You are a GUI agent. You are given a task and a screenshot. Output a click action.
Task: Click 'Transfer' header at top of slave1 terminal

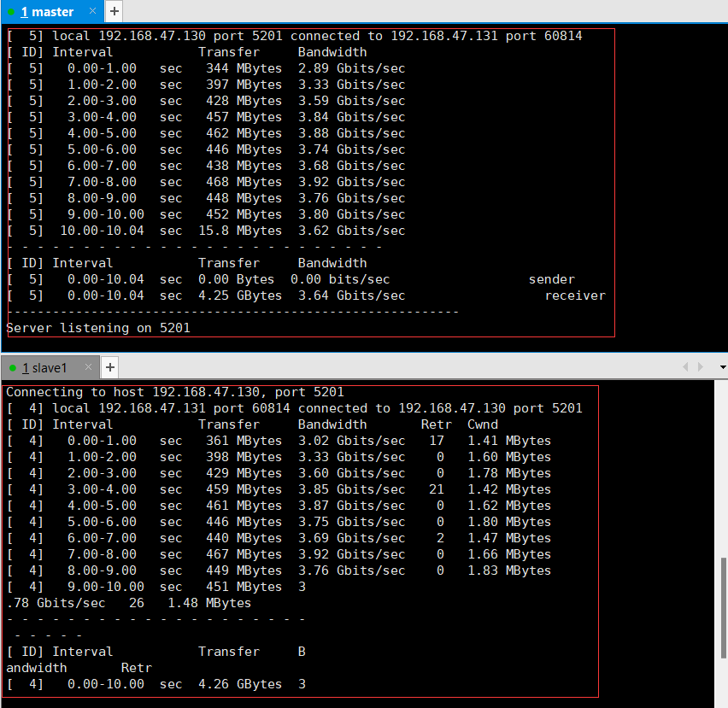(x=229, y=424)
